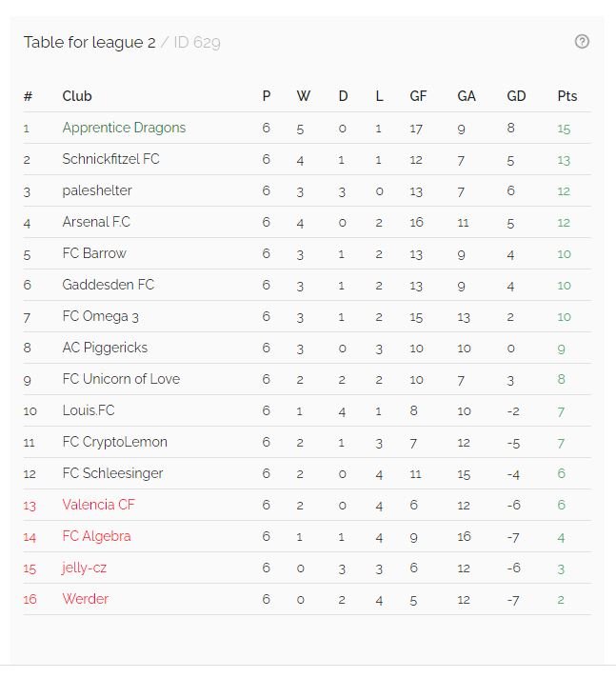This screenshot has width=616, height=678.
Task: Open Schnickfitzel FC club link
Action: (110, 159)
